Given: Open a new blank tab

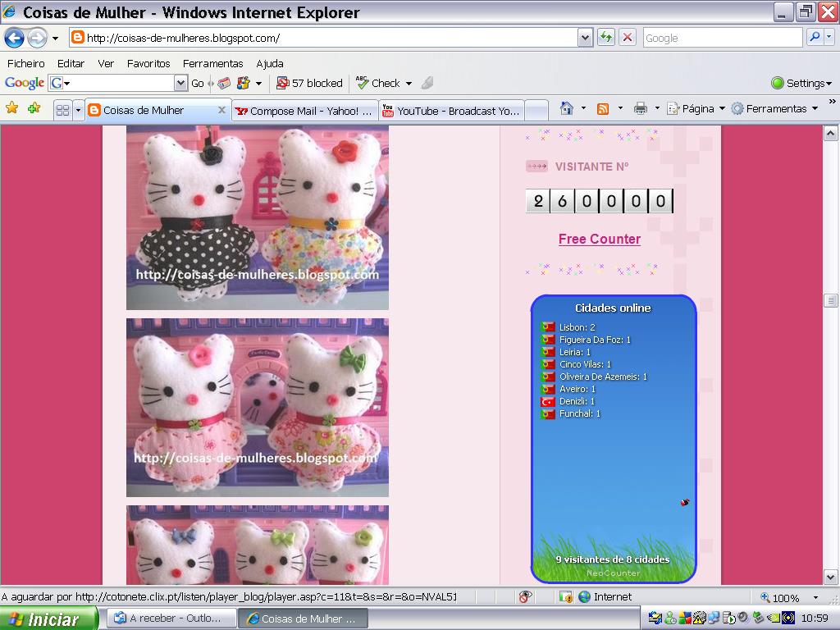Looking at the screenshot, I should point(536,111).
